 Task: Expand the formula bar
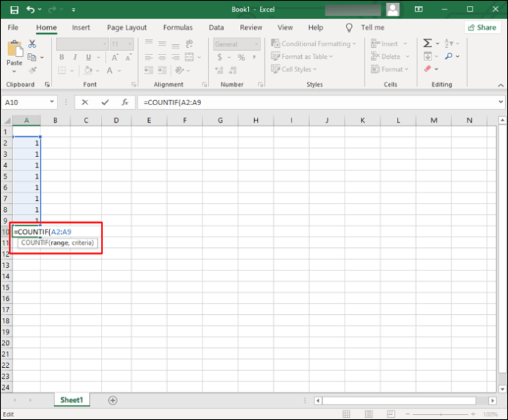(x=500, y=102)
